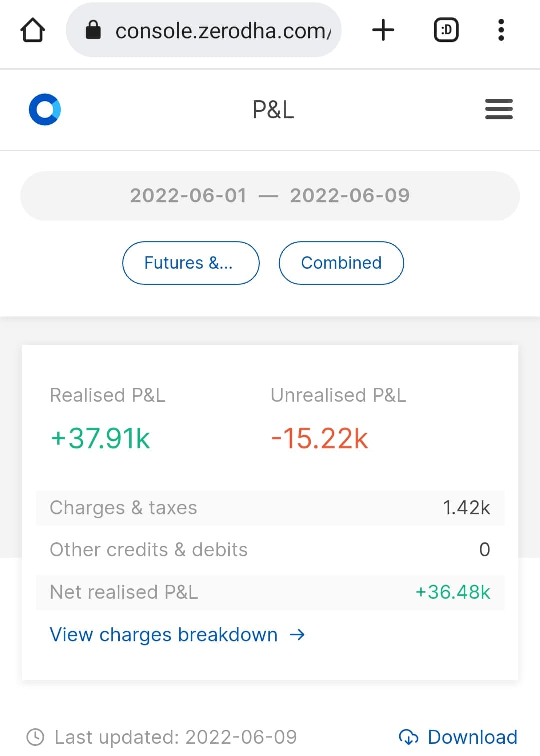Open the browser tab switcher
The image size is (540, 756).
(446, 30)
